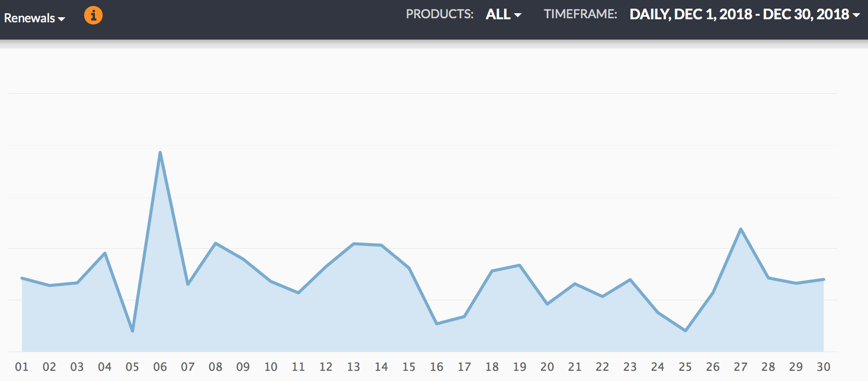
Task: Click the day 30 end point on line
Action: (x=823, y=280)
